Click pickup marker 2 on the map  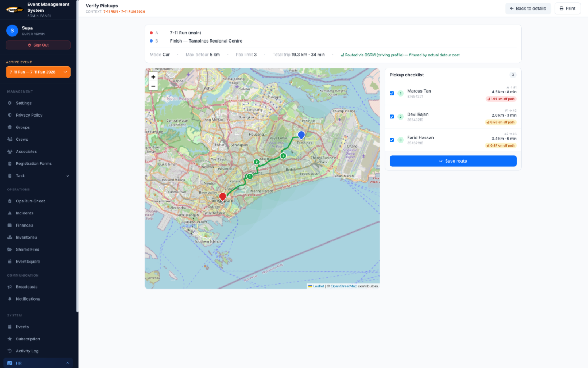(x=257, y=162)
